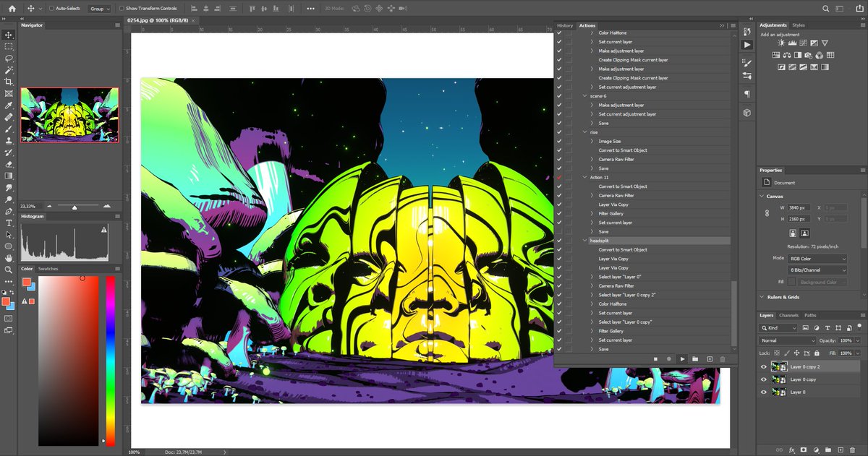Click the layer styles fx icon
Screen dimensions: 868x456
click(792, 449)
